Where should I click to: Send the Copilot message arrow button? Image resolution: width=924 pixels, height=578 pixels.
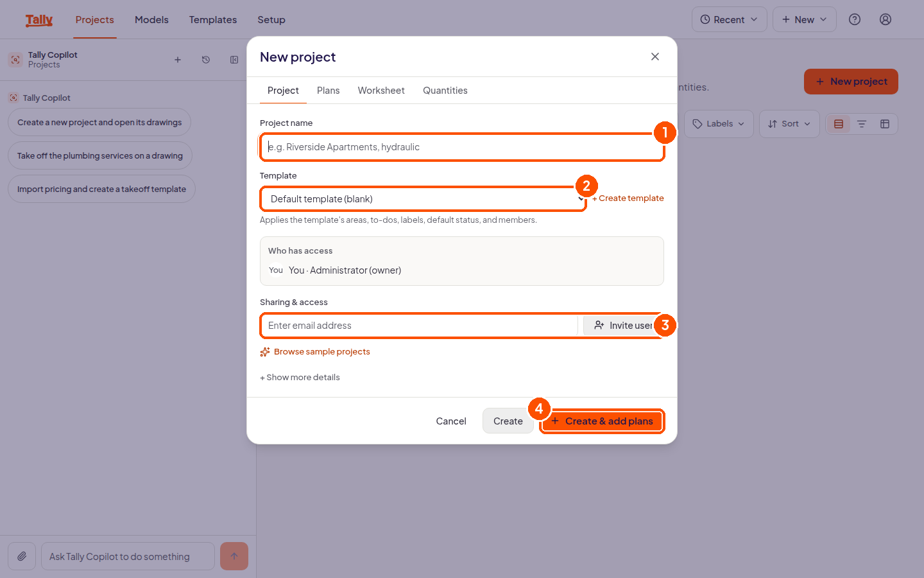coord(234,556)
